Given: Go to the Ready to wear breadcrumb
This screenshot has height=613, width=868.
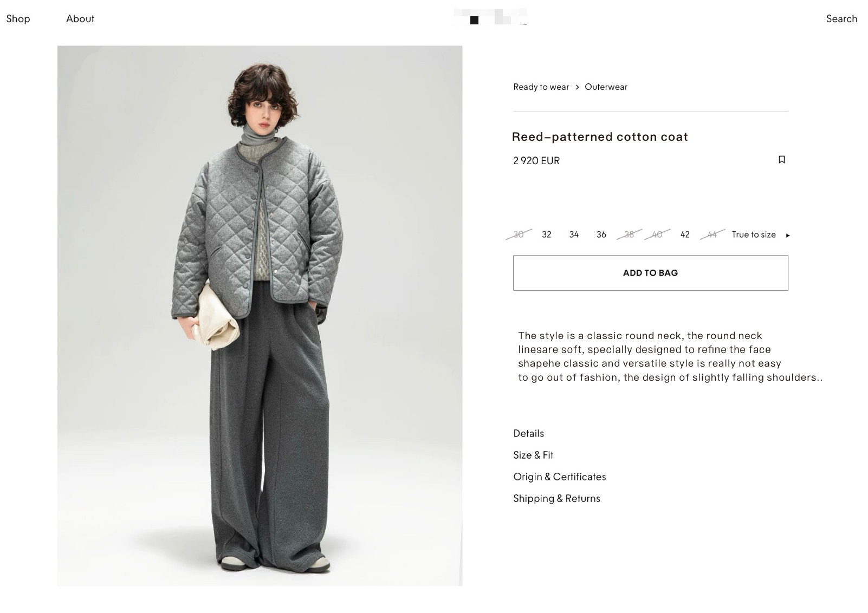Looking at the screenshot, I should coord(541,87).
